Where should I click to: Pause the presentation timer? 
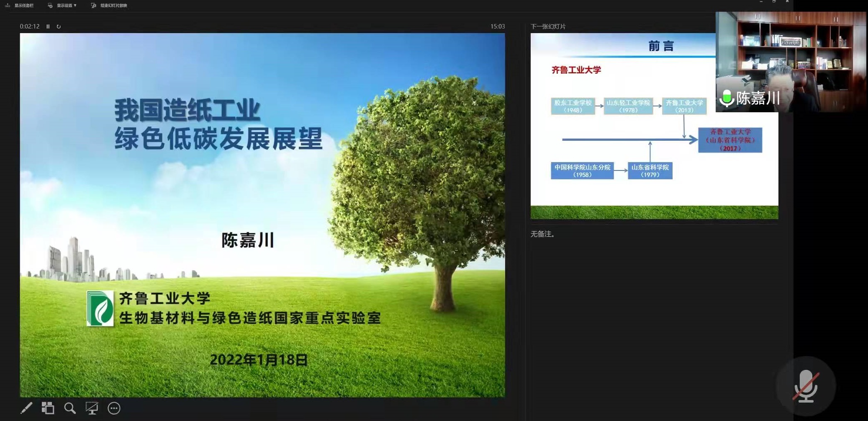tap(48, 26)
